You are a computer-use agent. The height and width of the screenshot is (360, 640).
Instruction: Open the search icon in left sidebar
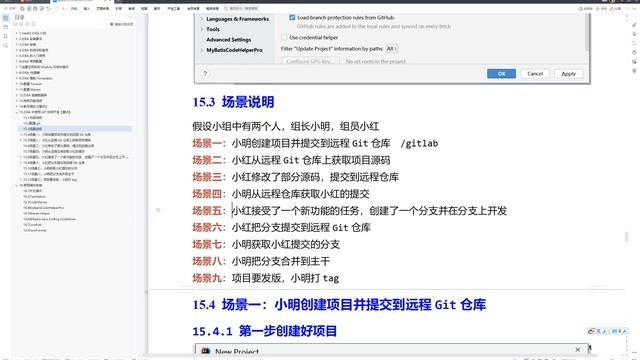(5, 46)
